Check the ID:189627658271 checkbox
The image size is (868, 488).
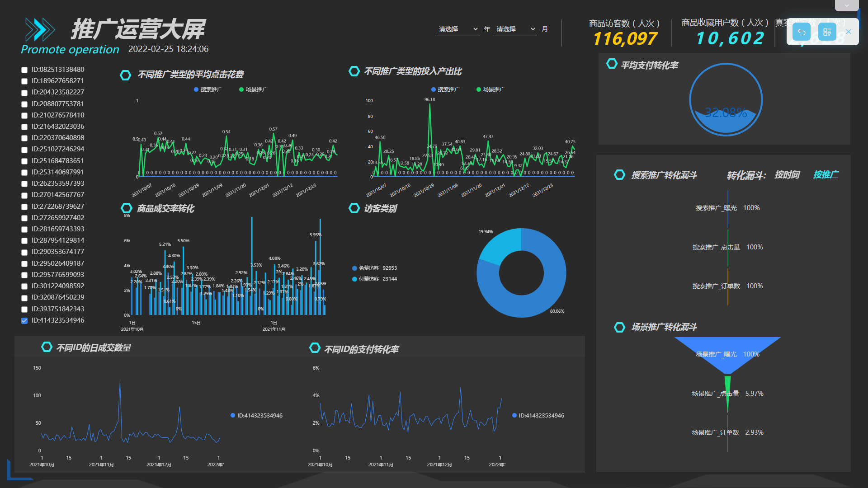pyautogui.click(x=24, y=81)
